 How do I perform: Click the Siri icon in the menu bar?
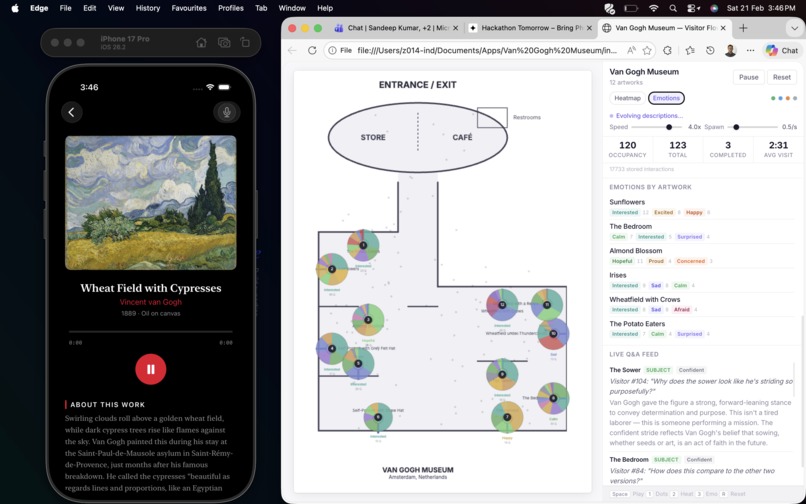tap(713, 8)
